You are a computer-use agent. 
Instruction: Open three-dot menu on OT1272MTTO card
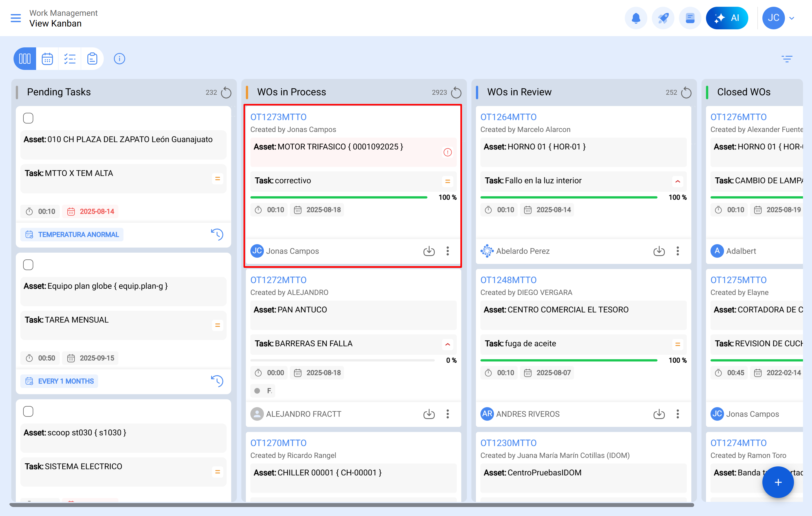click(447, 414)
